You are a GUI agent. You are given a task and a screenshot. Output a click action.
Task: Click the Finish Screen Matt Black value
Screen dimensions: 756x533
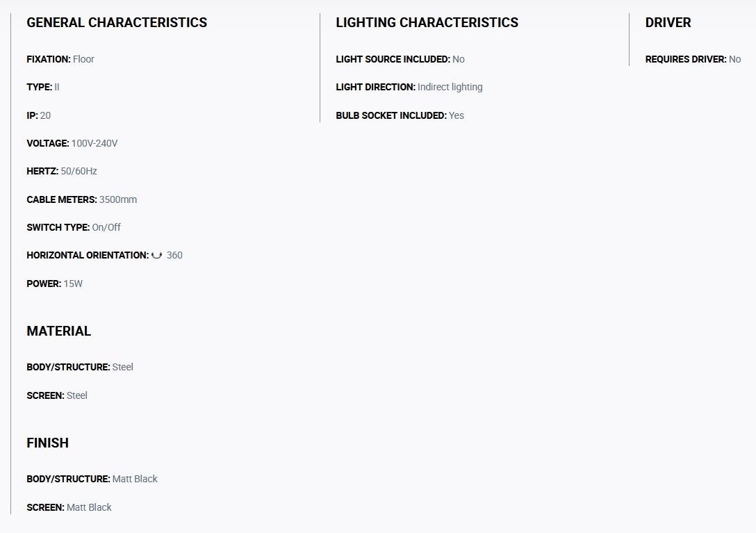[x=89, y=507]
